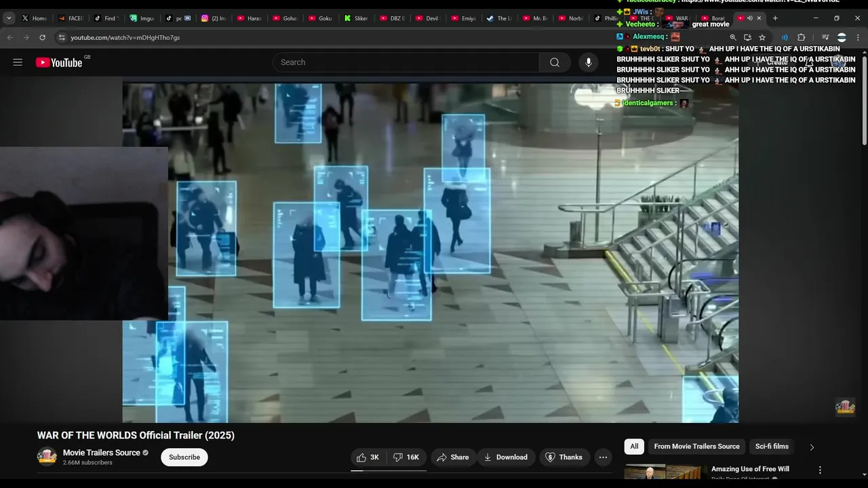
Task: Switch to the Steam The Li tab
Action: 500,18
